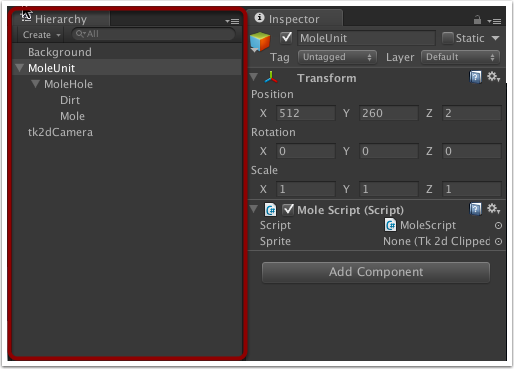Viewport: 514px width, 369px height.
Task: Click the None (Tk 2d Clipped Sprite field
Action: click(436, 241)
